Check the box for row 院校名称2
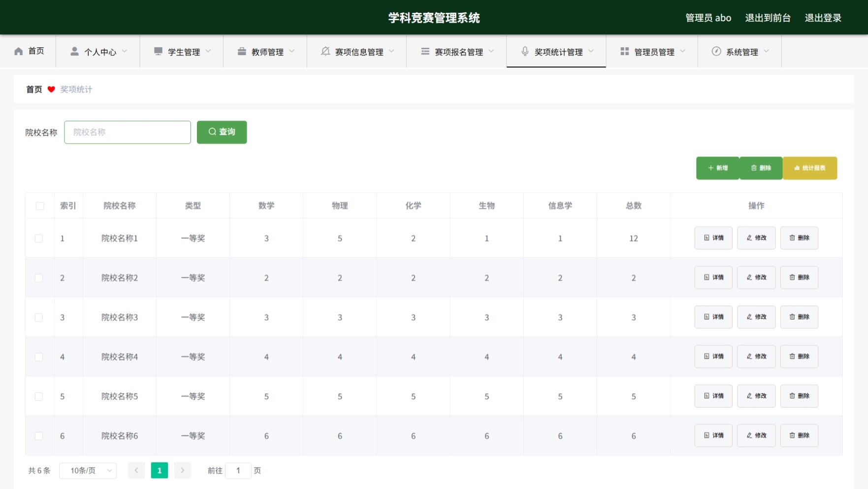The height and width of the screenshot is (489, 868). pyautogui.click(x=39, y=278)
